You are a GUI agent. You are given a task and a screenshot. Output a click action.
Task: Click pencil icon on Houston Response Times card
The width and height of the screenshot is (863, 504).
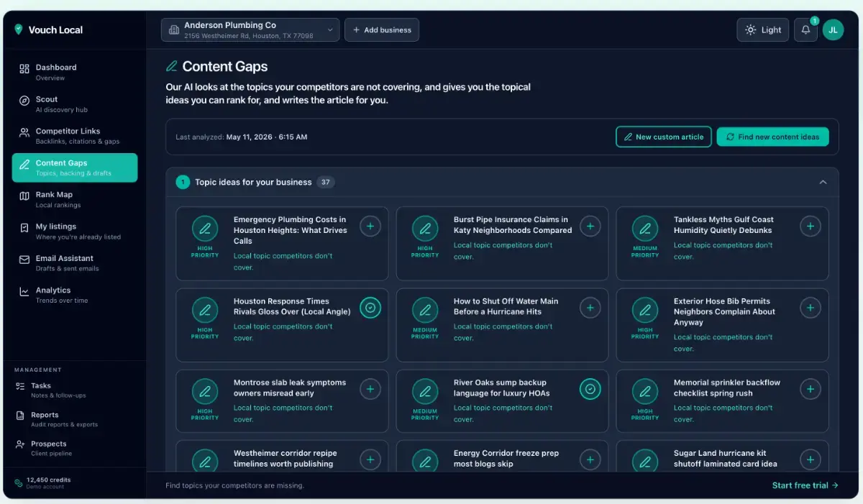pos(205,311)
